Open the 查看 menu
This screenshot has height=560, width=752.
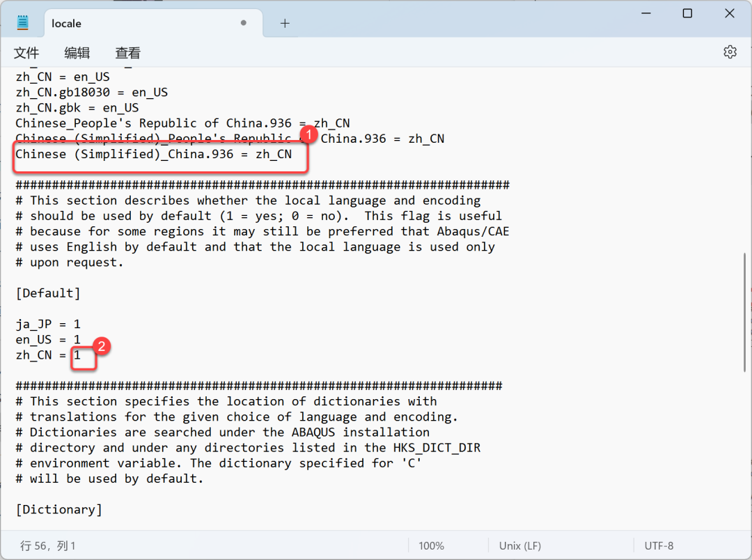[x=127, y=53]
